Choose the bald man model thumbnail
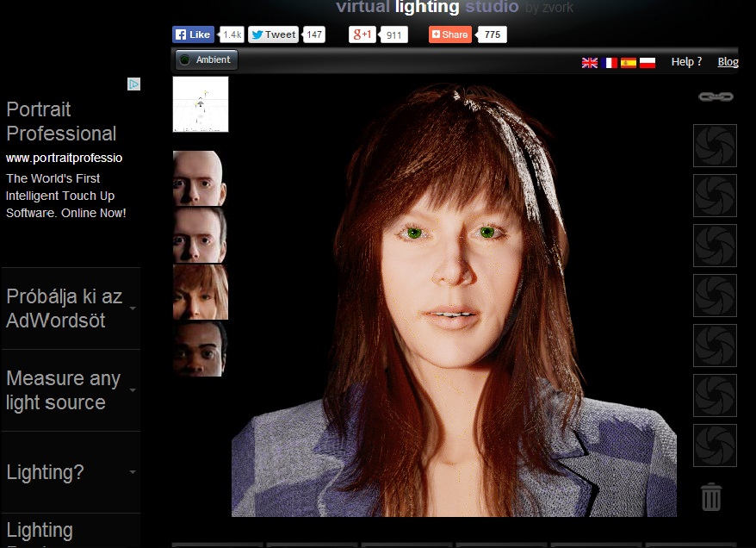 click(x=200, y=178)
